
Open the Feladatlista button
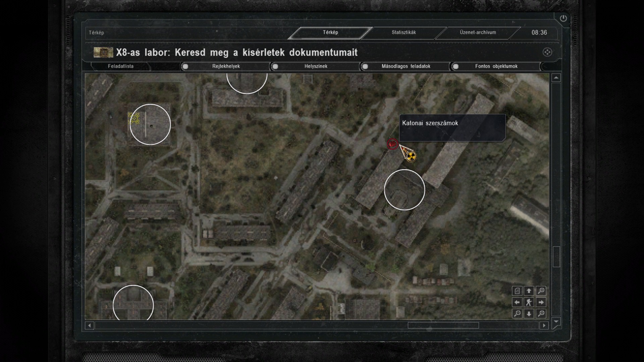121,66
